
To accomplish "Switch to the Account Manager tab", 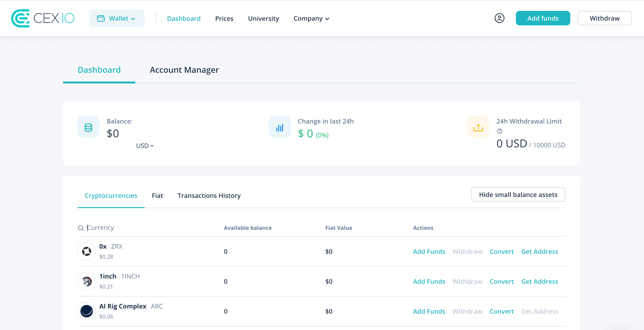I will click(x=184, y=70).
